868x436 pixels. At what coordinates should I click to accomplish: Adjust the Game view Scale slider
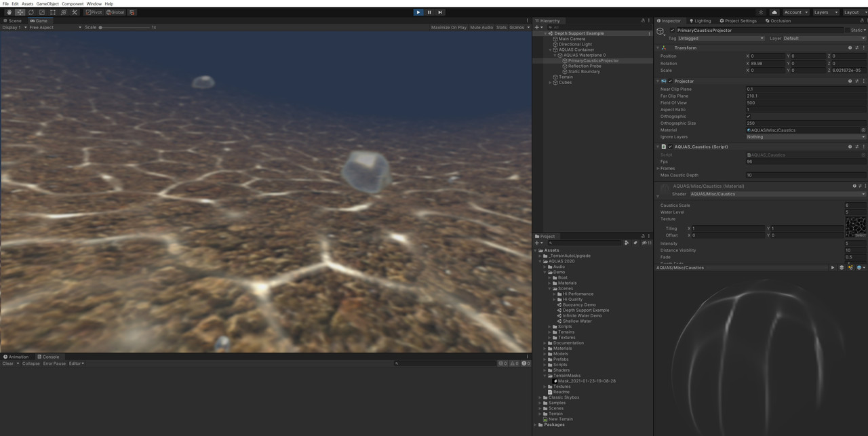click(x=124, y=28)
